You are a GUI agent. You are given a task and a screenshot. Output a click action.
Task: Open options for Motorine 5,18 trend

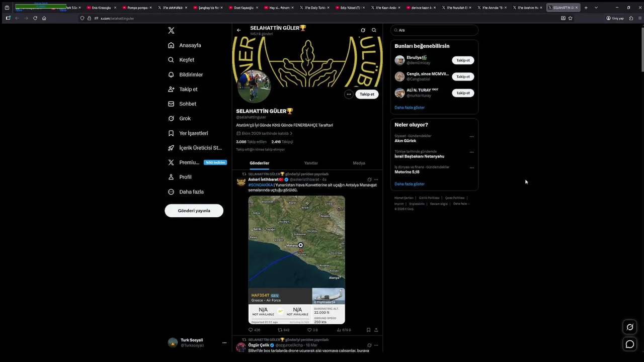pyautogui.click(x=471, y=167)
